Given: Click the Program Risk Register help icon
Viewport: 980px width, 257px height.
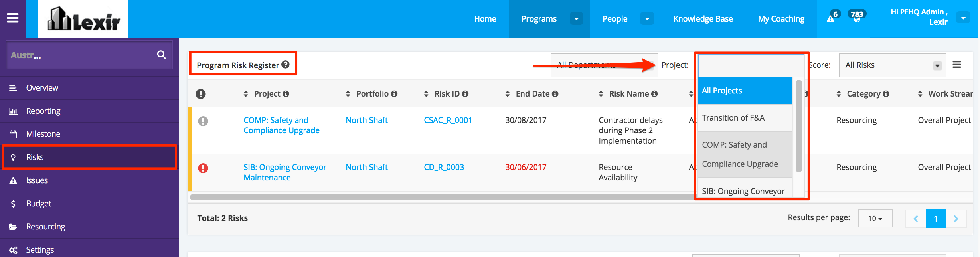Looking at the screenshot, I should [285, 65].
